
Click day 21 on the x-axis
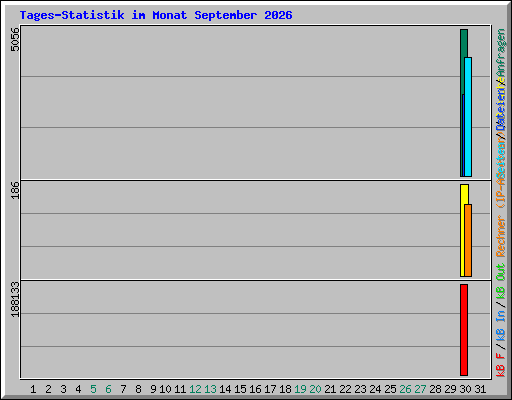tap(330, 389)
